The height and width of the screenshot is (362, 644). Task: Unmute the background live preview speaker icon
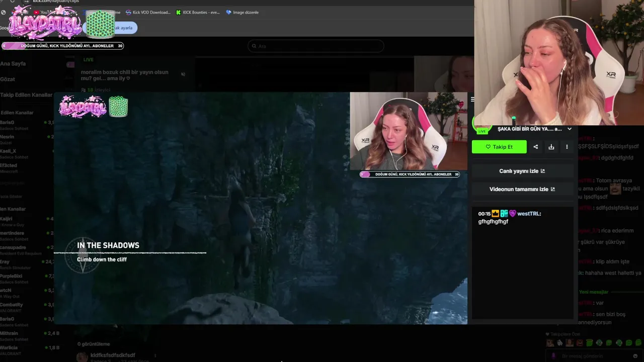tap(183, 74)
